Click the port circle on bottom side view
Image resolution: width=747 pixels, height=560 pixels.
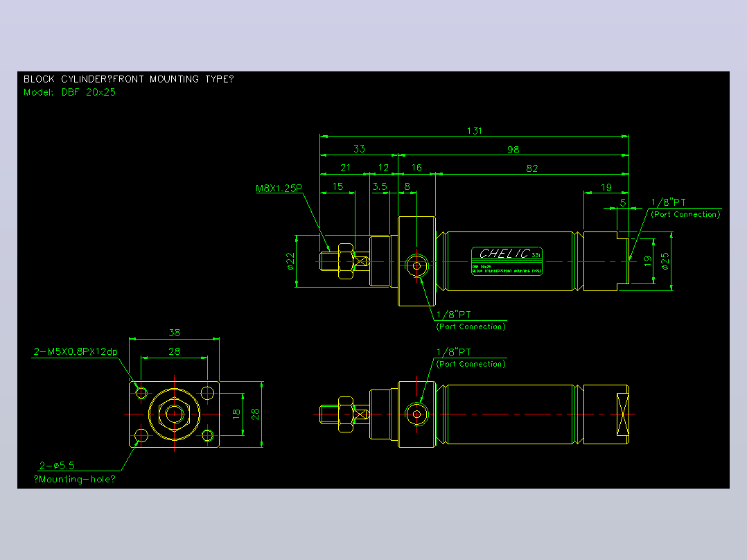pos(417,414)
